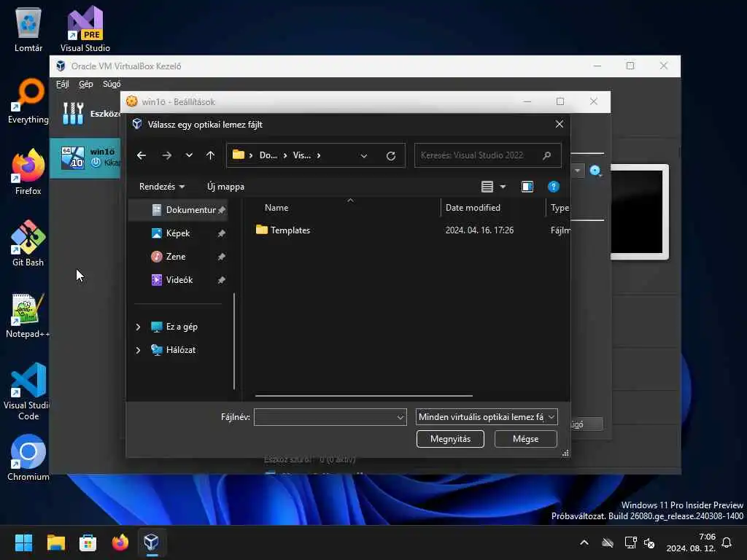The width and height of the screenshot is (747, 560).
Task: Close the optical disk file dialog
Action: pyautogui.click(x=560, y=124)
